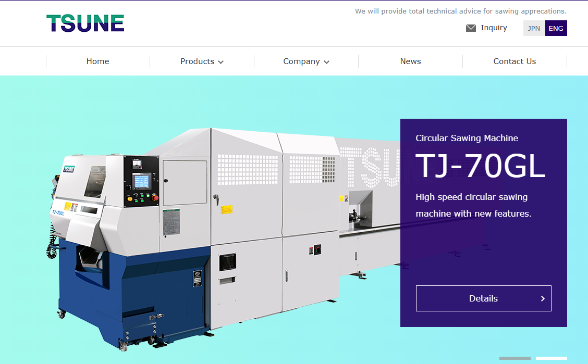588x364 pixels.
Task: Click the Circular Sawing Machine label
Action: (467, 138)
